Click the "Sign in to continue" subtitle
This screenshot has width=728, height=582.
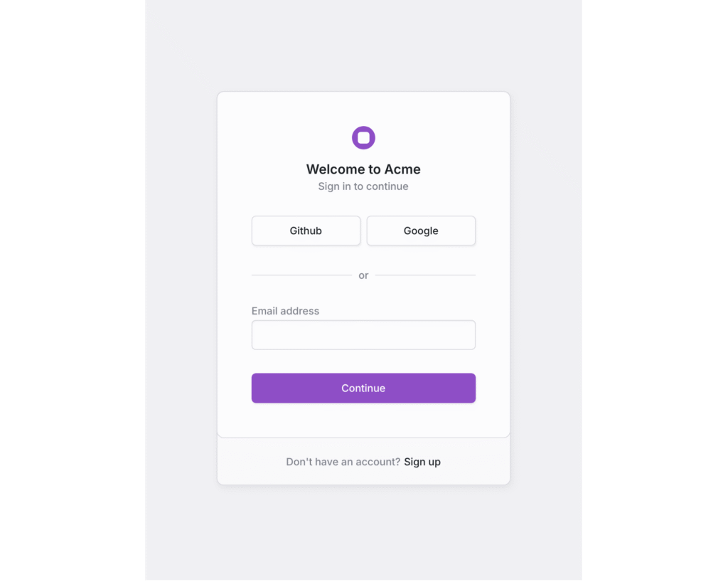[363, 186]
